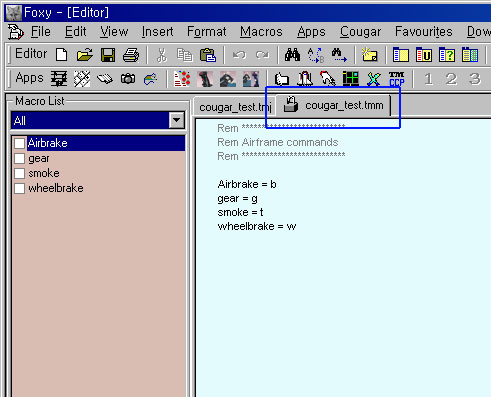491x397 pixels.
Task: Open the Format menu
Action: click(206, 32)
